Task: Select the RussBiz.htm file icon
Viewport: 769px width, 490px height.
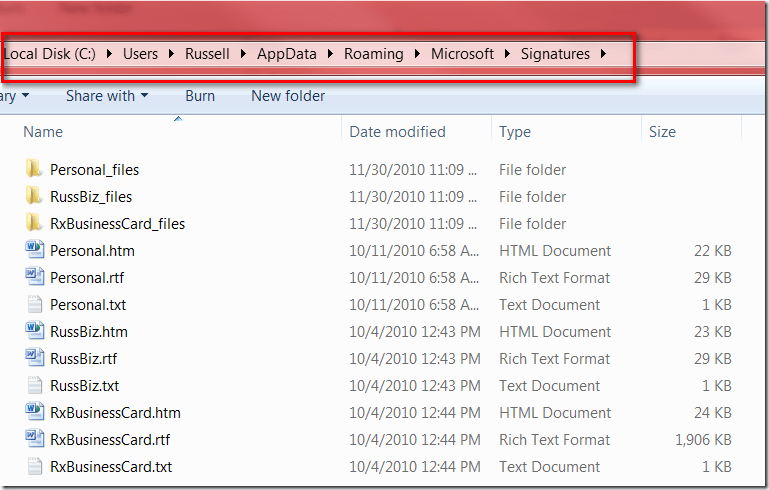Action: [x=34, y=331]
